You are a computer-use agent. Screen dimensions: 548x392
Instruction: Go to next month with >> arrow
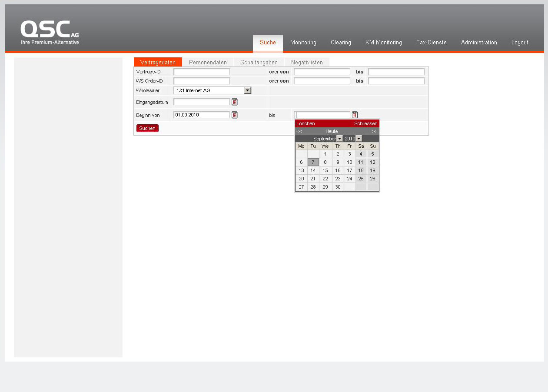[x=375, y=131]
